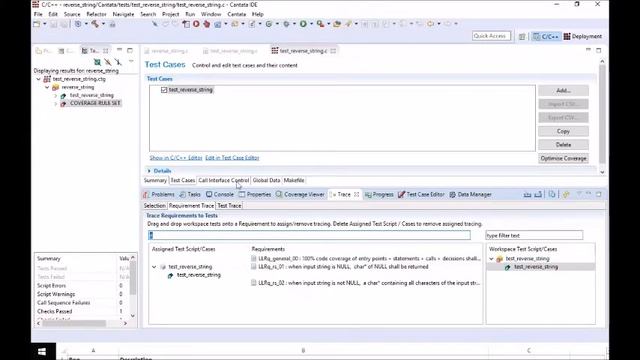Open the Refactor menu
640x360 pixels.
pos(96,14)
